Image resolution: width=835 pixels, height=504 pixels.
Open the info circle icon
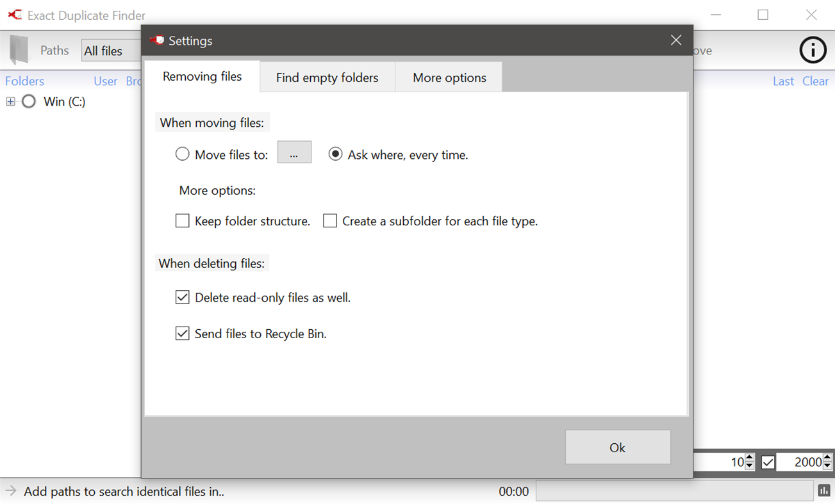coord(813,50)
